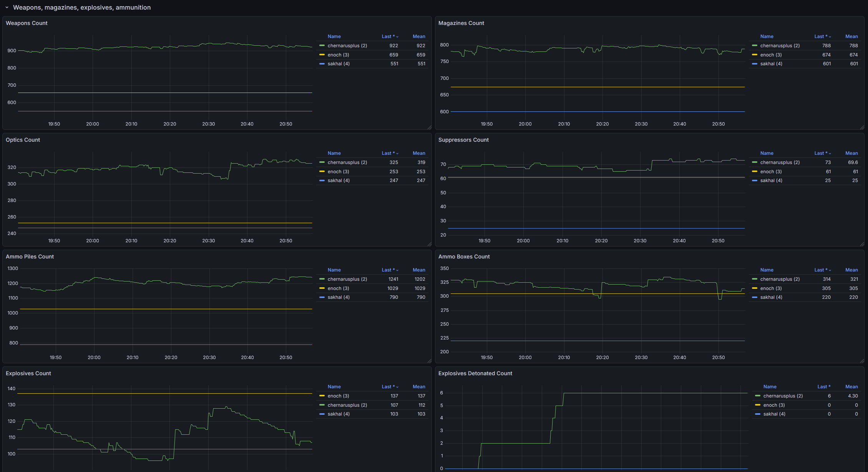868x472 pixels.
Task: Open chernarusplus color swatch in Weapons Count legend
Action: [x=322, y=46]
